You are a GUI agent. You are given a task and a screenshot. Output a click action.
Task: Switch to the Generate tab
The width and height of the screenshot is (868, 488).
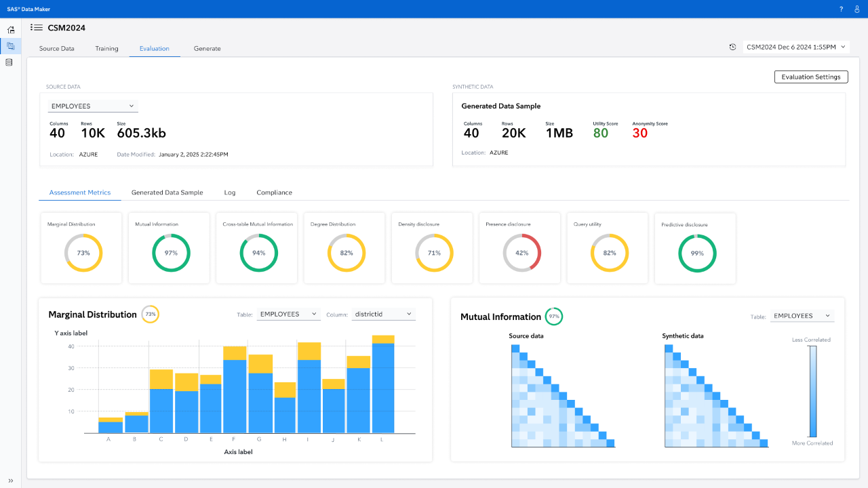[207, 49]
